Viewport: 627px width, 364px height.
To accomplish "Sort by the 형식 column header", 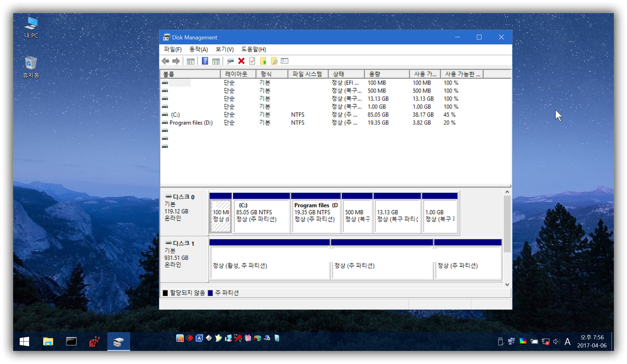I will pyautogui.click(x=272, y=74).
